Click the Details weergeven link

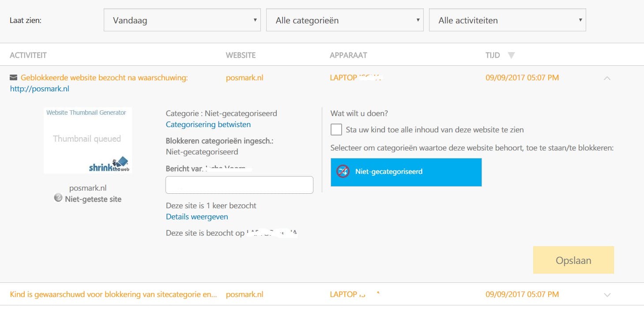197,217
